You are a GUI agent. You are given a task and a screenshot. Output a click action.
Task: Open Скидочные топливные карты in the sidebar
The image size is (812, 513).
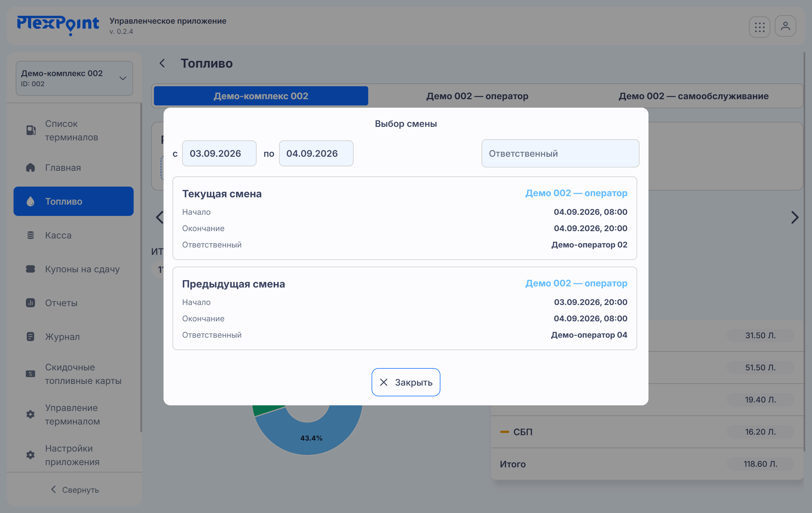pos(74,374)
